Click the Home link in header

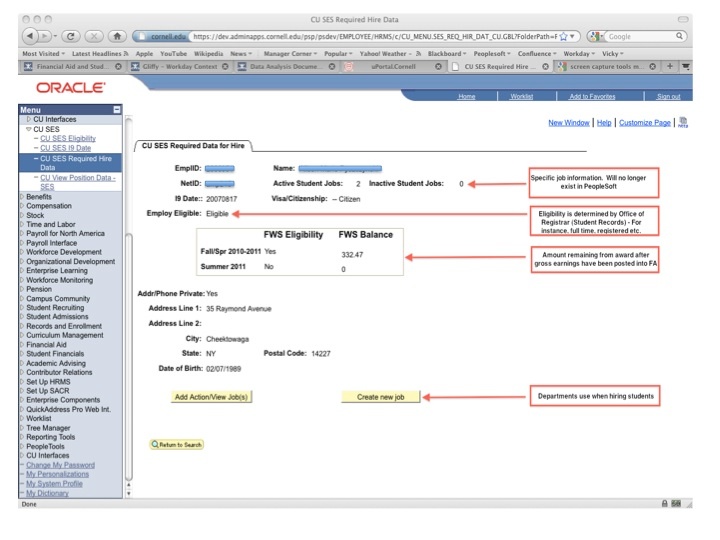466,96
